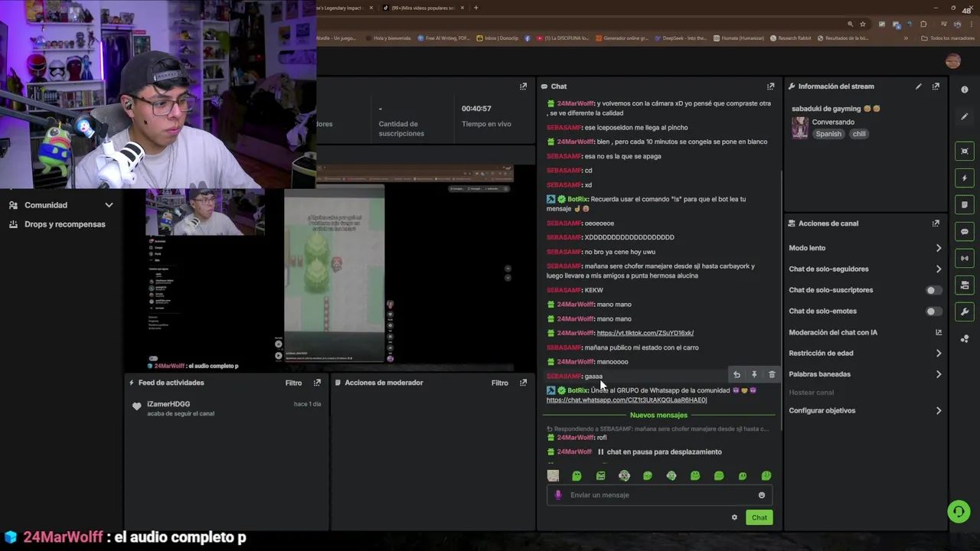
Task: Resume chat via 'chat en pausa' banner
Action: tap(659, 452)
